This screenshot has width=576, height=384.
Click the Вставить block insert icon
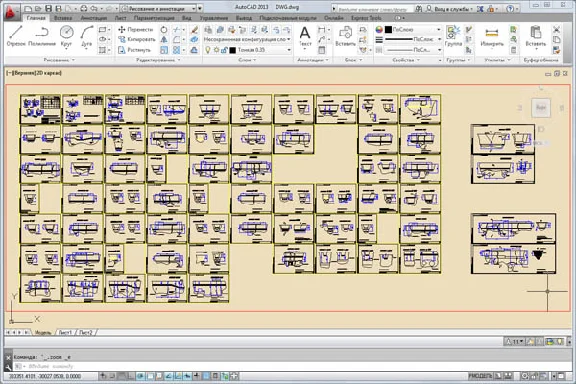pos(345,36)
